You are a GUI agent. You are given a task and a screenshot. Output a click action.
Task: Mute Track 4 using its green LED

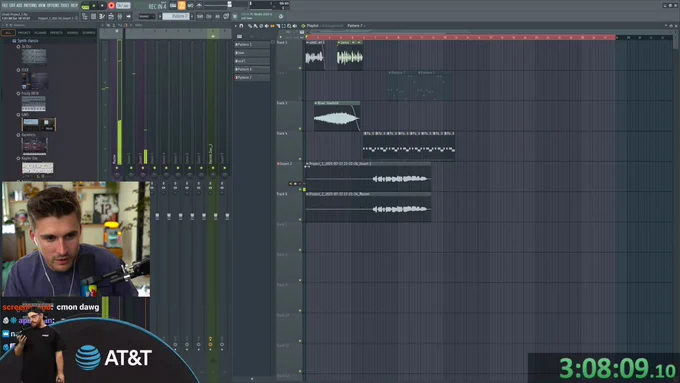pyautogui.click(x=300, y=159)
